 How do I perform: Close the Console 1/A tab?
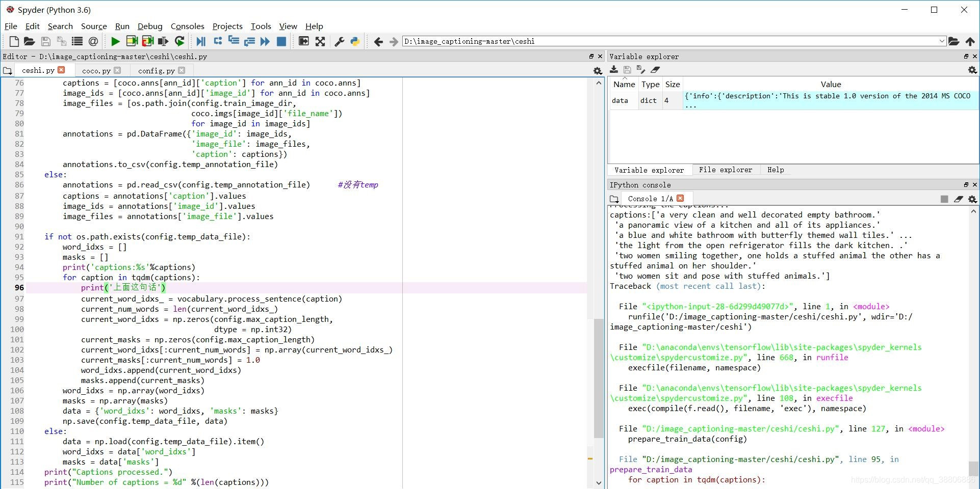[680, 198]
